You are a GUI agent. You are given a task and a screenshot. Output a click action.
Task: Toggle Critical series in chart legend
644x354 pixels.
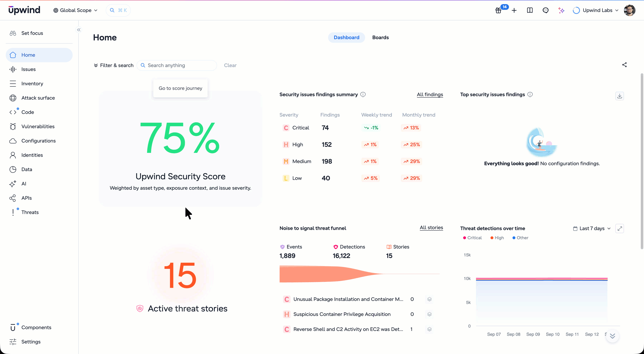[x=472, y=238]
